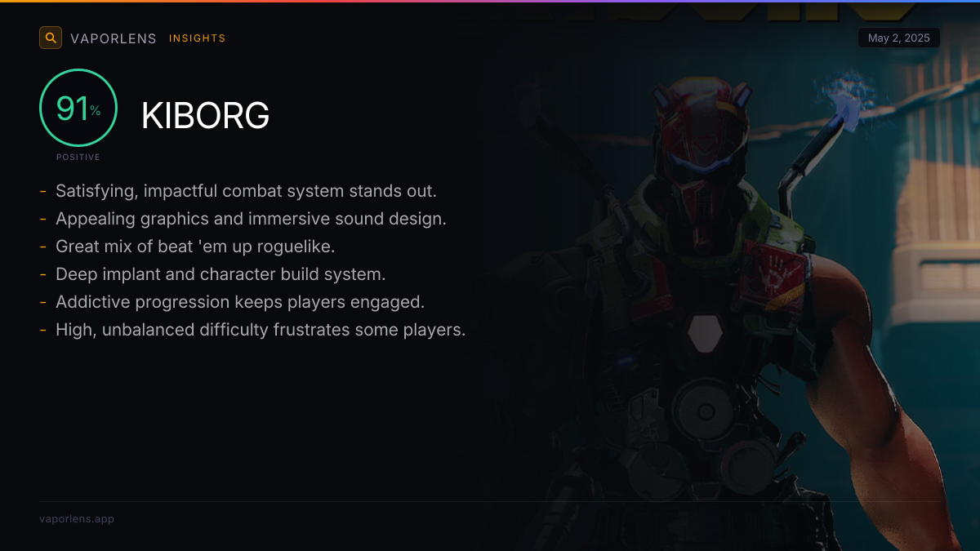Select the INSIGHTS label in header
The height and width of the screenshot is (551, 980).
pos(198,38)
